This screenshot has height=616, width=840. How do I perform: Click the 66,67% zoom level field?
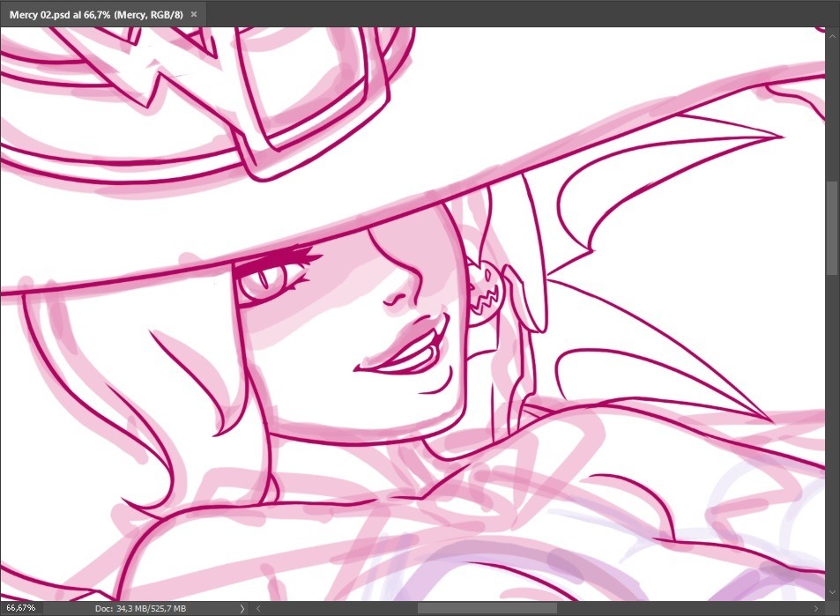point(21,608)
